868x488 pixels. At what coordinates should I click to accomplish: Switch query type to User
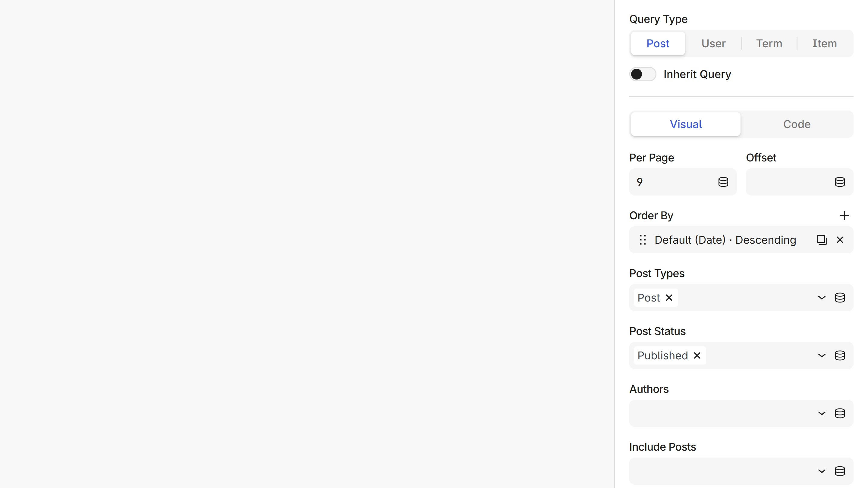tap(713, 43)
